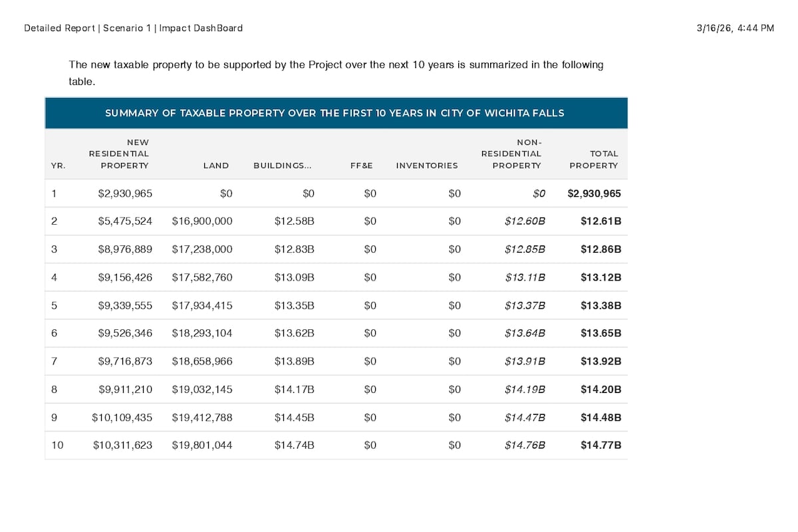Click the table title banner for Wichita Falls
798x532 pixels.
click(x=336, y=113)
